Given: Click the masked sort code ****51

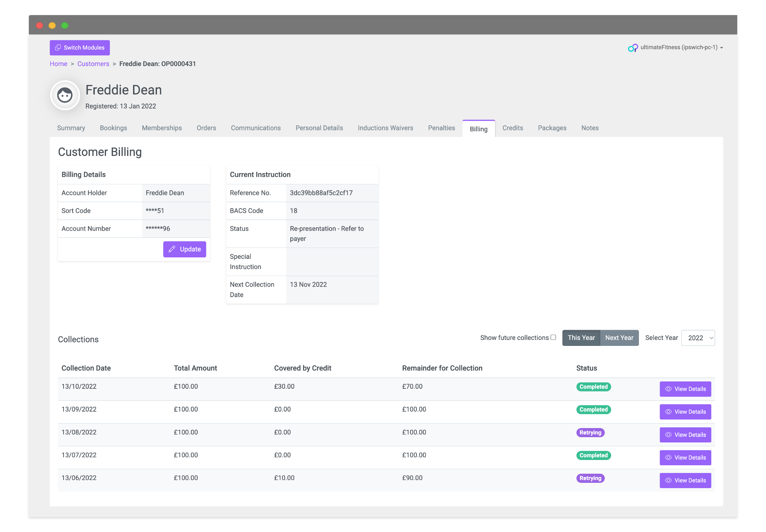Looking at the screenshot, I should pyautogui.click(x=155, y=211).
